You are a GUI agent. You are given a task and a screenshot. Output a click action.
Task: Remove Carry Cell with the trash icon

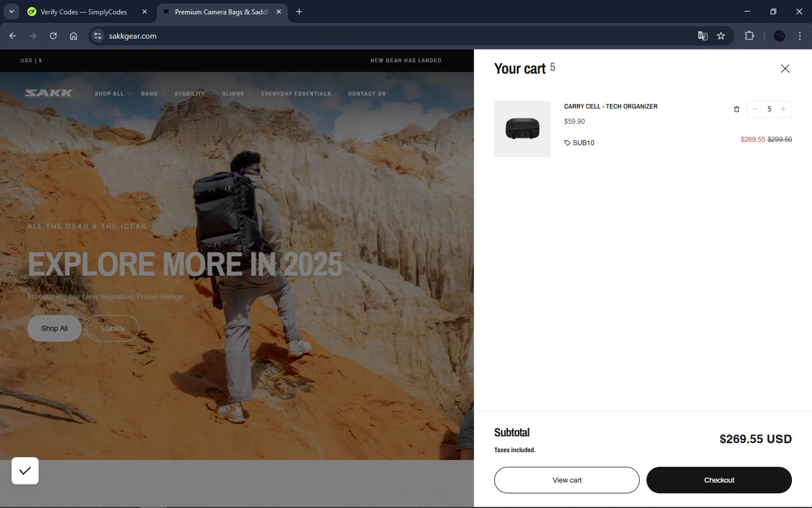pos(736,109)
